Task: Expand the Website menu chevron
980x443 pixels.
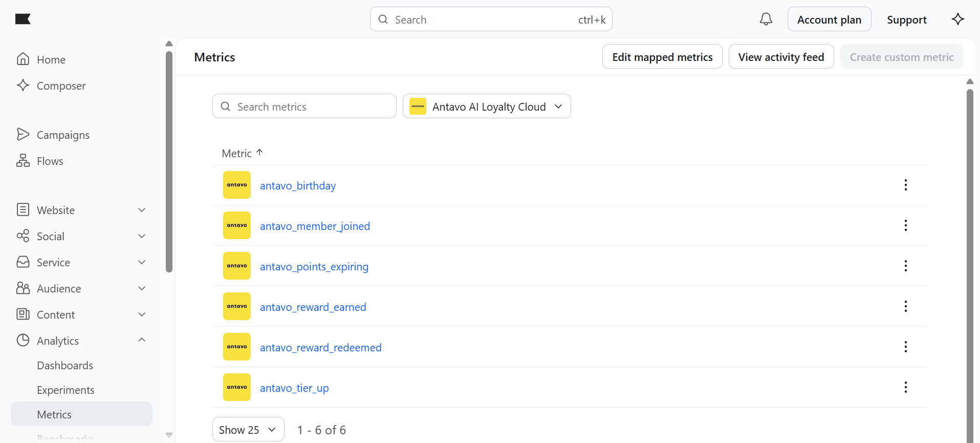Action: pyautogui.click(x=142, y=210)
